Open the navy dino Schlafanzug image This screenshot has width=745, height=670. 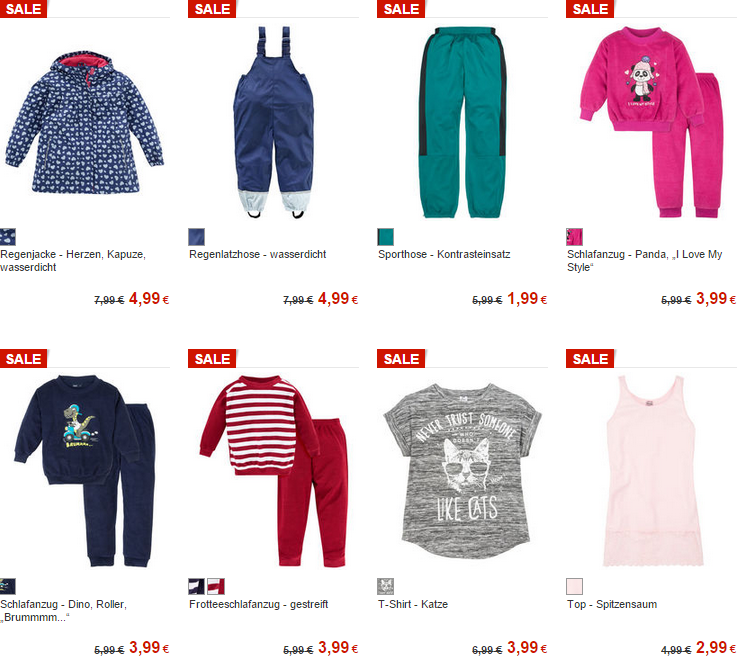[85, 471]
